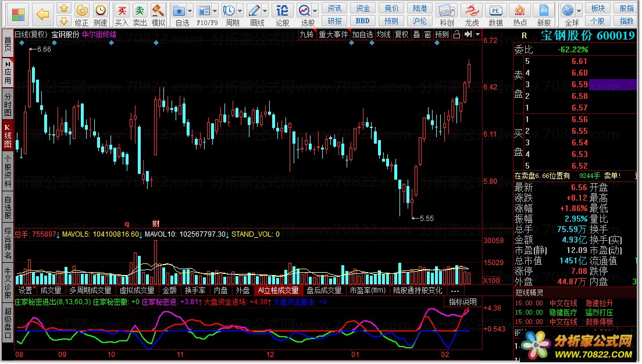Expand the 画线 drawing dropdown arrow
Image resolution: width=642 pixels, height=364 pixels.
click(x=265, y=11)
